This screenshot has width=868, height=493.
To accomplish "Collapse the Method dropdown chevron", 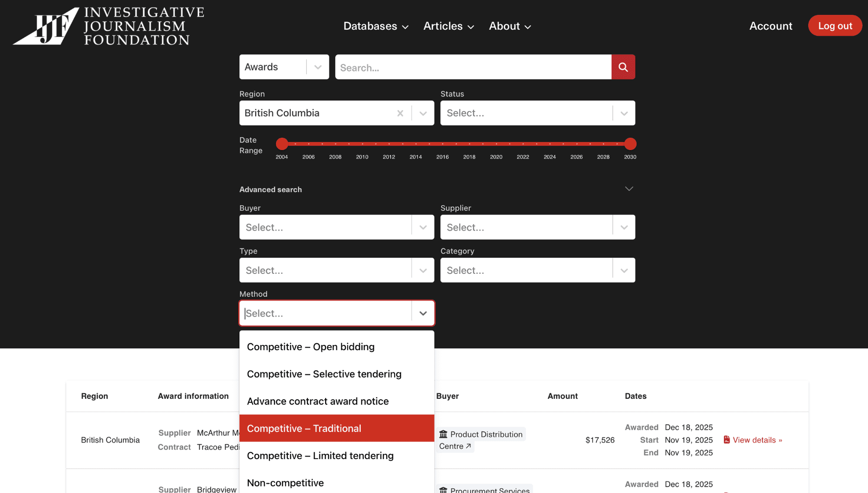I will point(423,313).
